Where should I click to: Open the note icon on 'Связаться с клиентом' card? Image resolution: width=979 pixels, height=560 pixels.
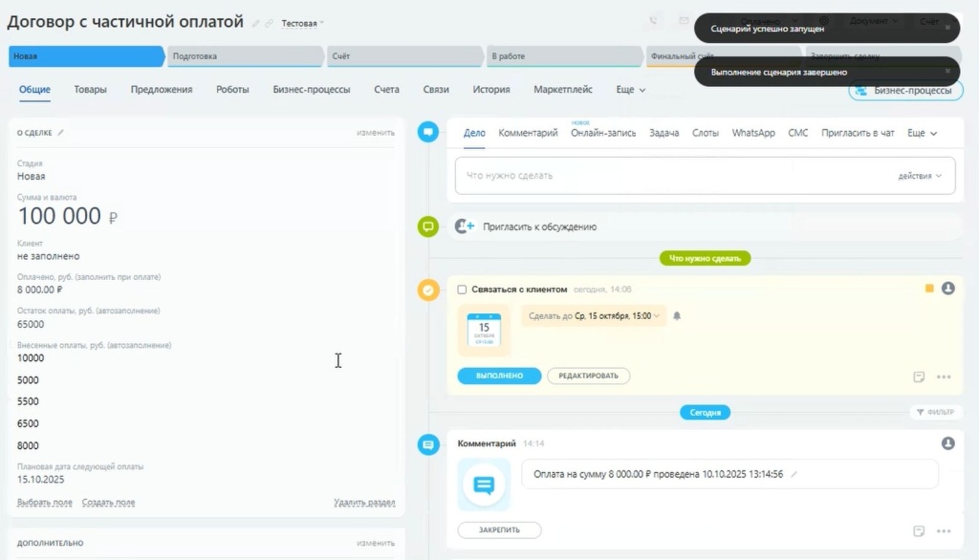tap(919, 377)
